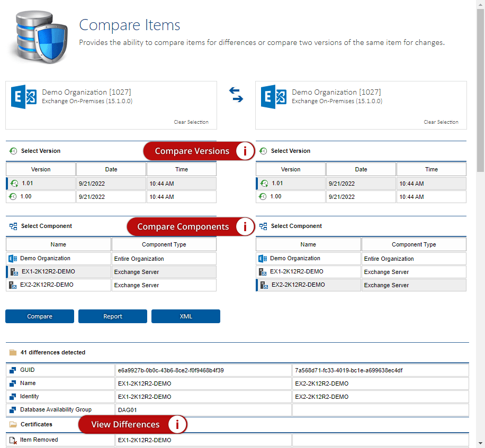
Task: Open the View Differences info icon
Action: [177, 425]
